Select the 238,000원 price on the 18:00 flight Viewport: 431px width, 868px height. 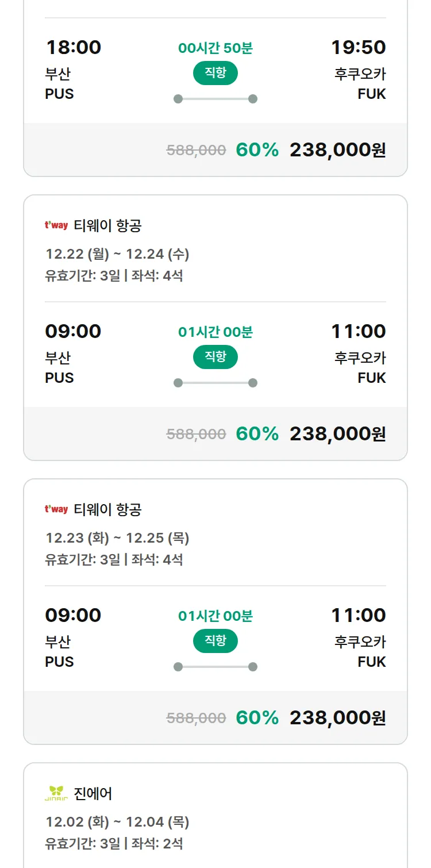[x=337, y=150]
